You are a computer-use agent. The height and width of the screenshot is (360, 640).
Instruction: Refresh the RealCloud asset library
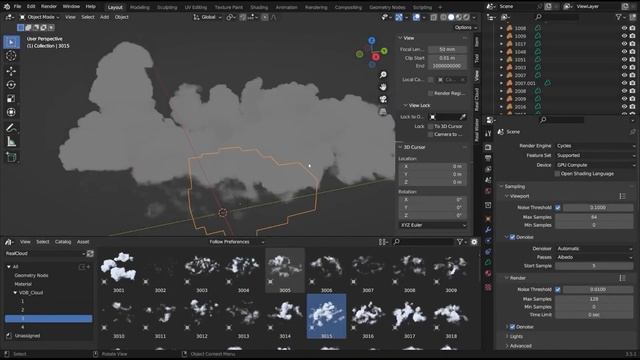90,253
